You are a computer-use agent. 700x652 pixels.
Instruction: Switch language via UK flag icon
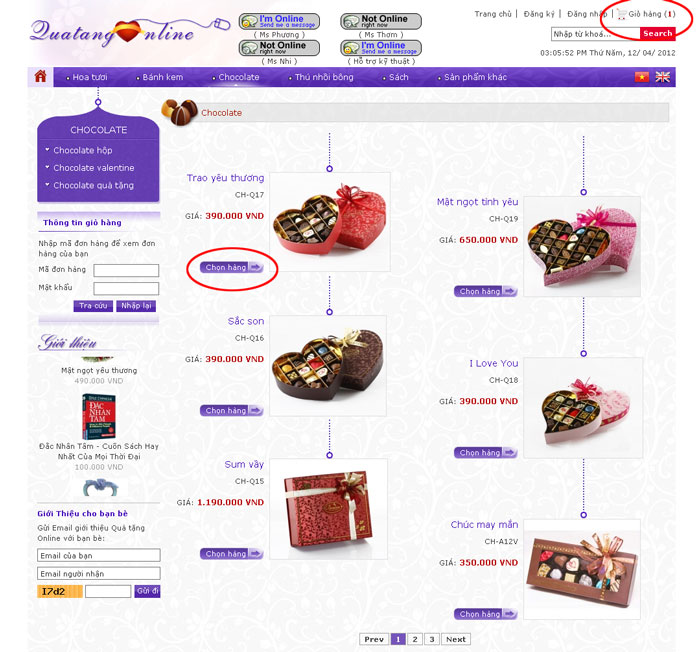point(662,77)
